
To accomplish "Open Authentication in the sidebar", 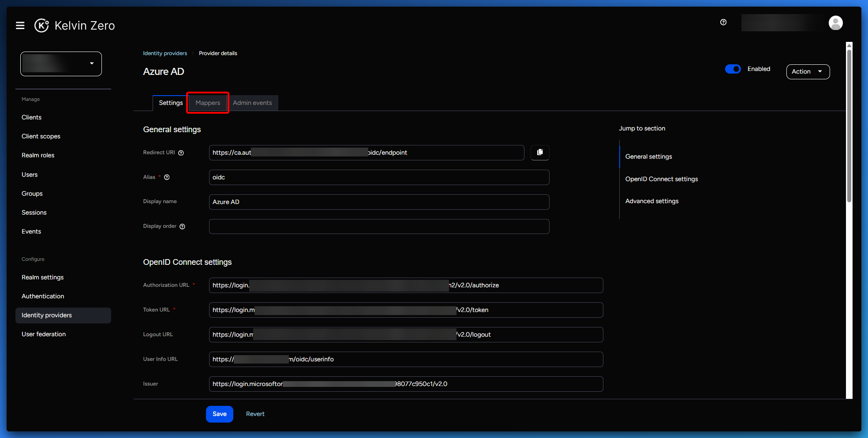I will (x=43, y=296).
